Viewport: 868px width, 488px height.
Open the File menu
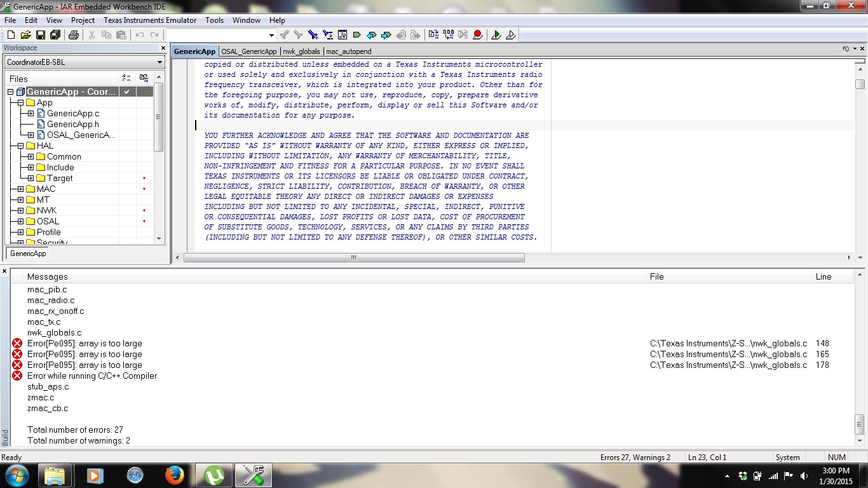(x=10, y=20)
